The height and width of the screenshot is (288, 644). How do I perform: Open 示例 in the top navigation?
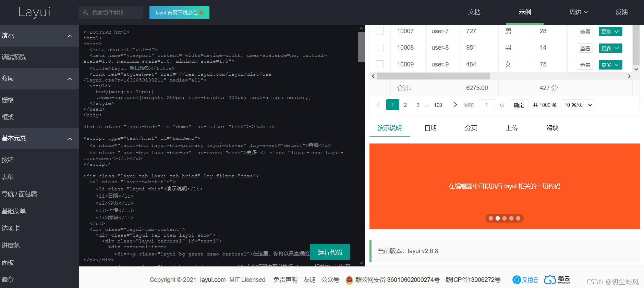525,12
